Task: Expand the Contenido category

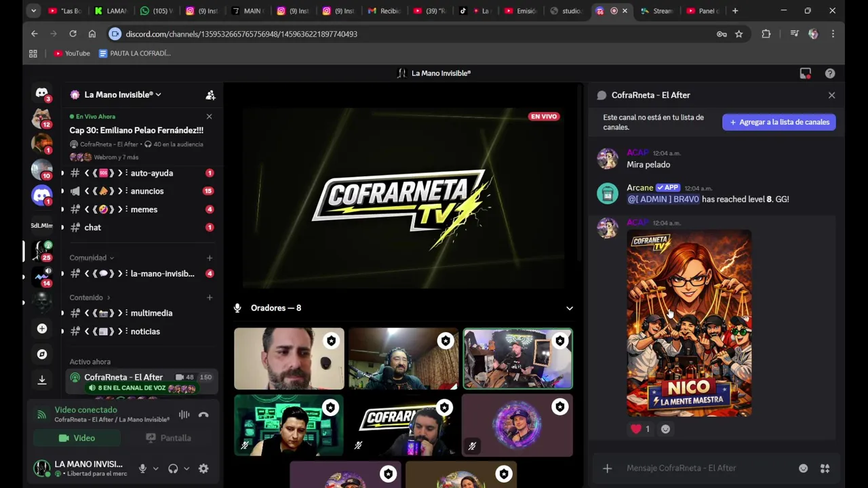Action: (x=90, y=298)
